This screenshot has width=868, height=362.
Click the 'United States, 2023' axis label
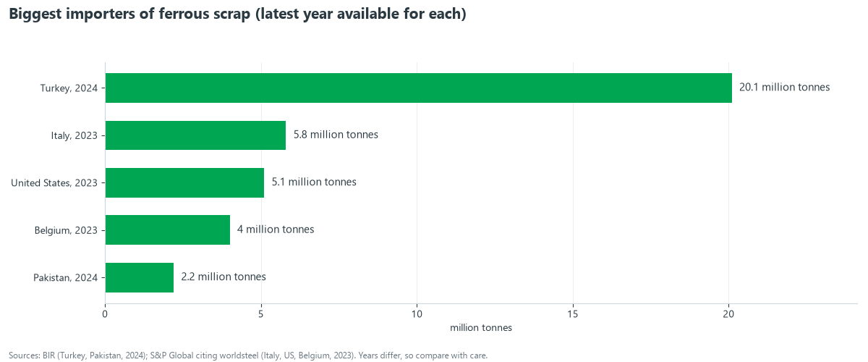(54, 183)
